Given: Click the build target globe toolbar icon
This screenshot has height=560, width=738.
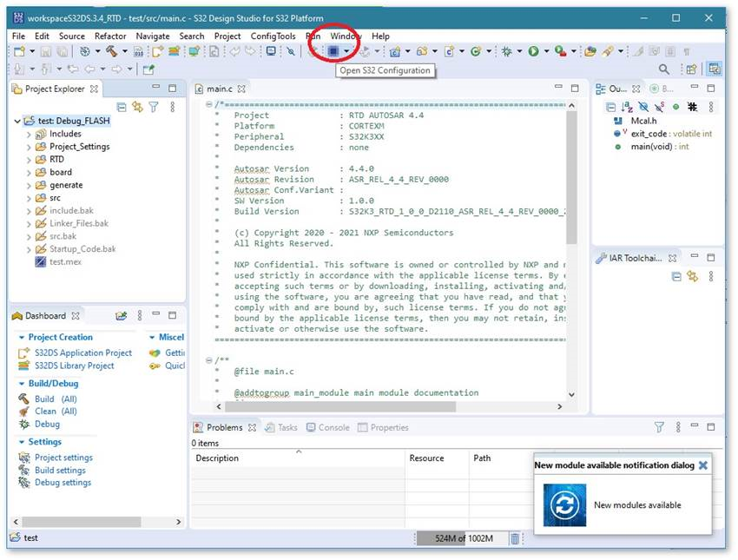Looking at the screenshot, I should tap(85, 51).
